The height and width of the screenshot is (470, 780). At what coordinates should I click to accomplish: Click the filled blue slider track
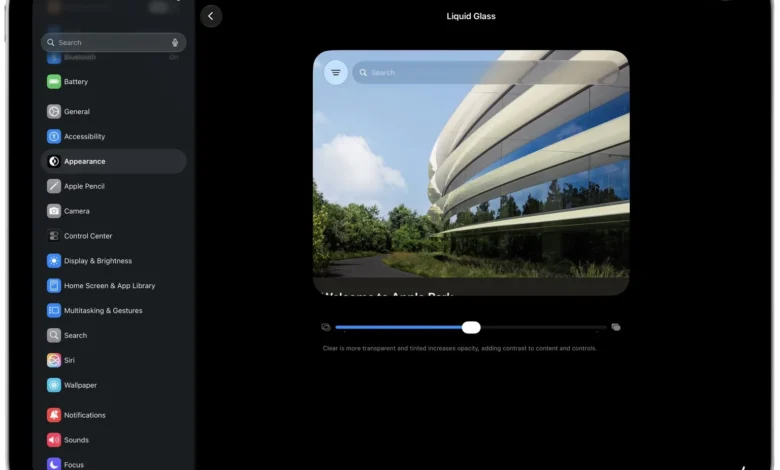tap(398, 327)
